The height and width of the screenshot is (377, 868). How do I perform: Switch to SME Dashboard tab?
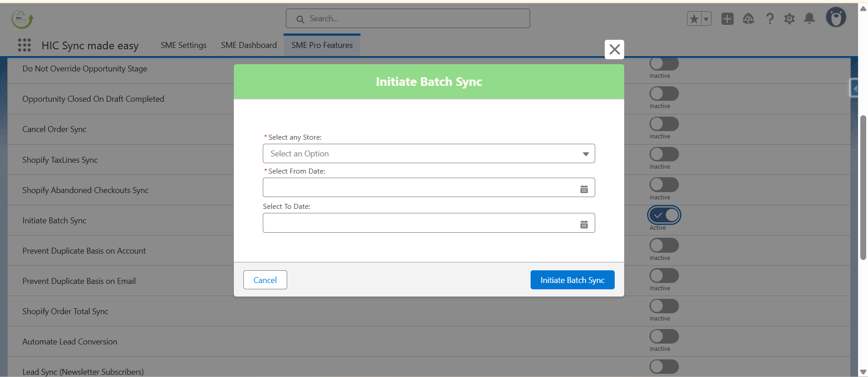point(249,45)
